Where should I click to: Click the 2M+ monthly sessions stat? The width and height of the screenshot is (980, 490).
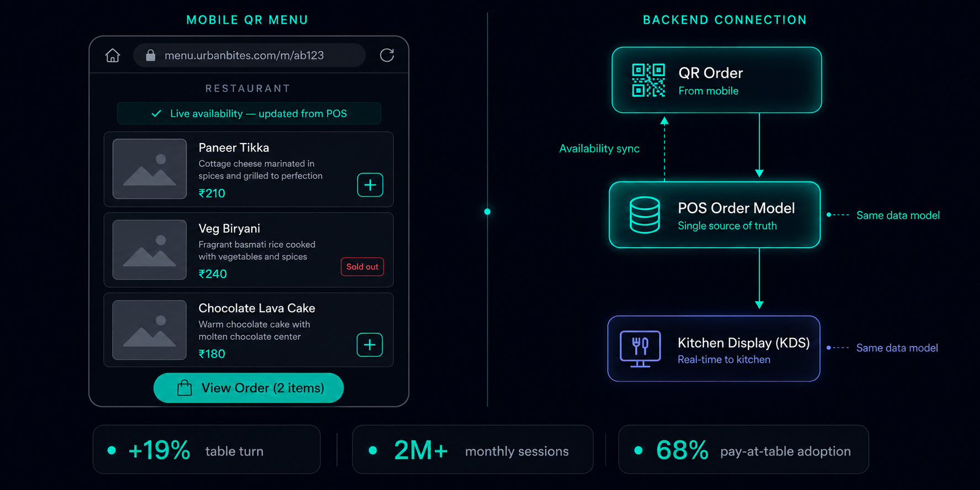[473, 450]
